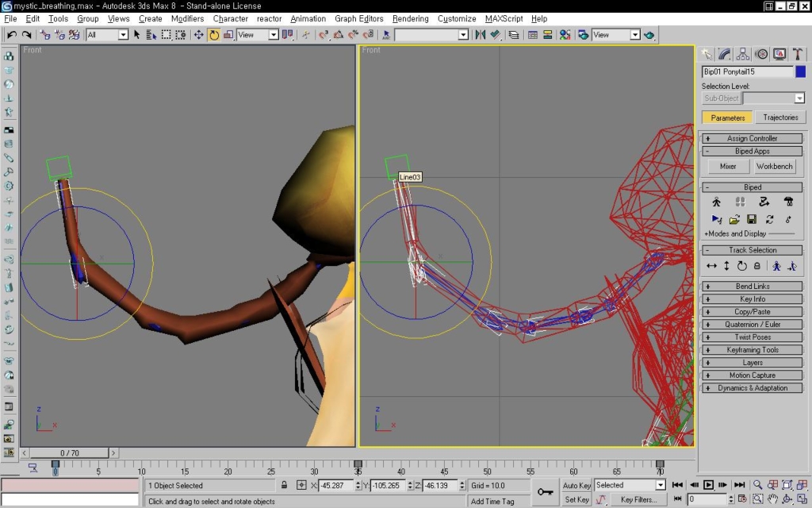The image size is (812, 508).
Task: Enable Biped Figure Mode icon
Action: point(716,202)
